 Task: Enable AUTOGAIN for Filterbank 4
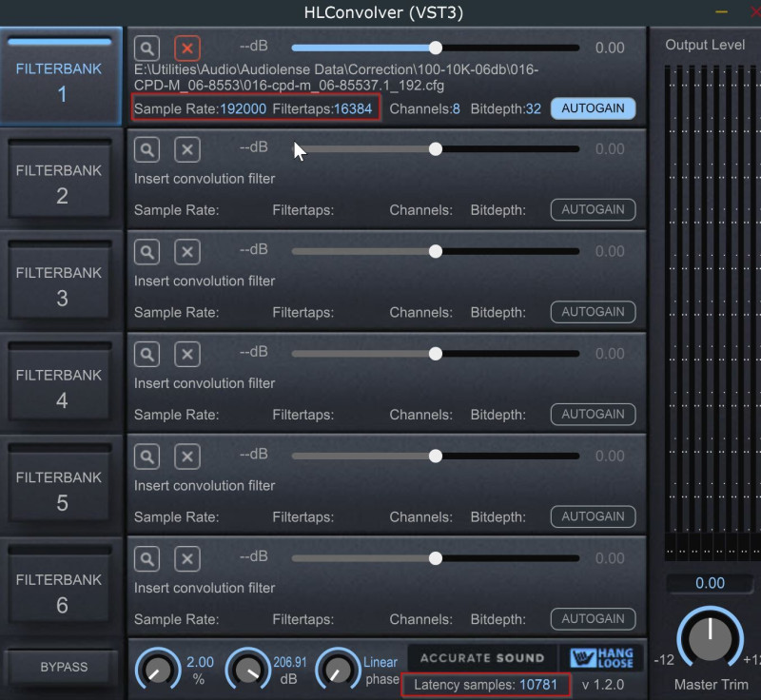pyautogui.click(x=593, y=415)
